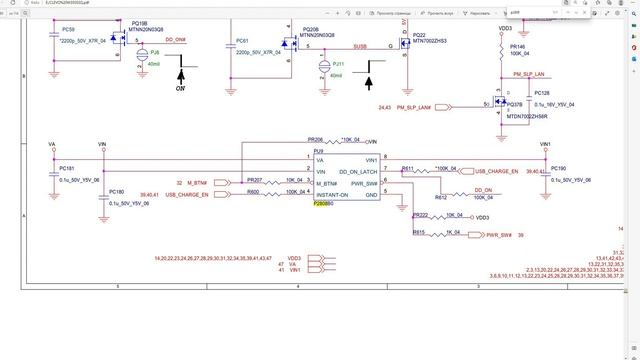This screenshot has height=360, width=640.
Task: Open the blue Outlook sidebar icon
Action: [634, 59]
